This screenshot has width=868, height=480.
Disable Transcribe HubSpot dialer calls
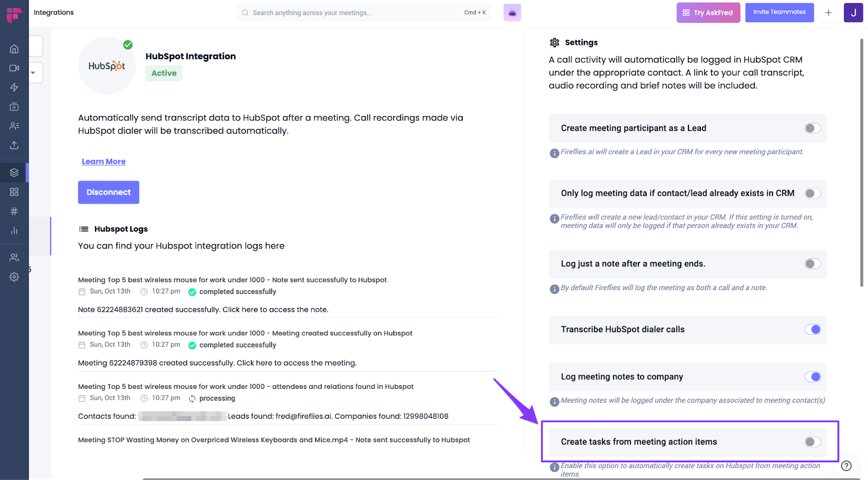[813, 329]
